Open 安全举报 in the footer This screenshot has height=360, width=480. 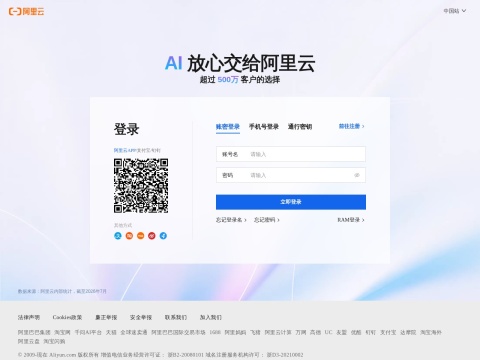(x=141, y=317)
